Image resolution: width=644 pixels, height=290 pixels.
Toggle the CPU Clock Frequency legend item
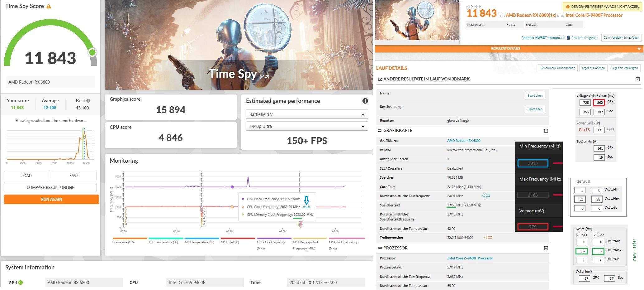tap(274, 243)
